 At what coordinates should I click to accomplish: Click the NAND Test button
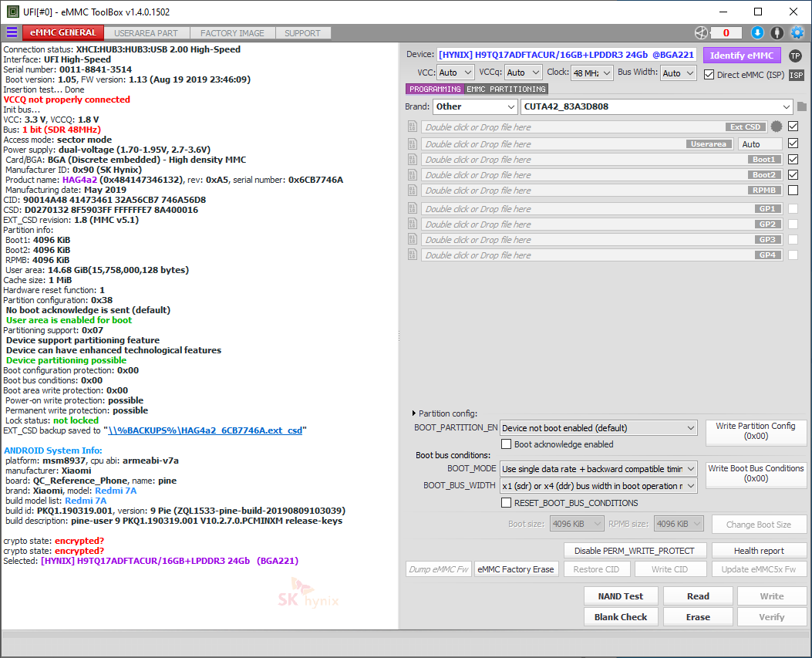tap(621, 596)
